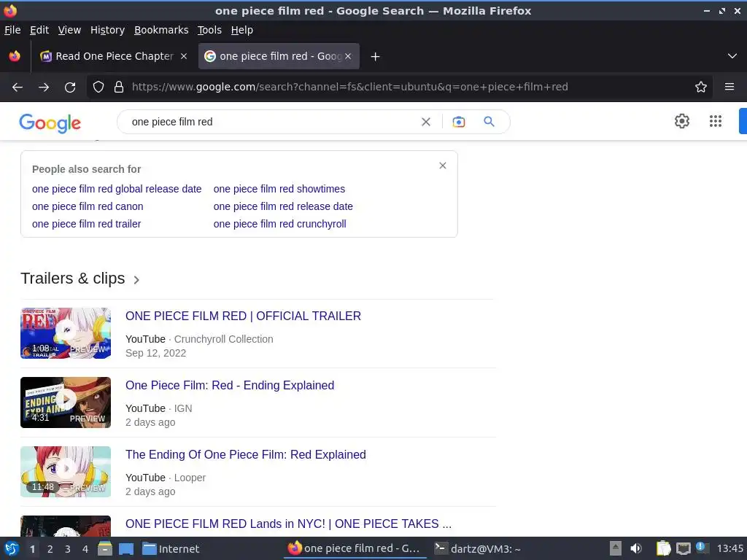The width and height of the screenshot is (747, 560).
Task: Expand the Trailers & clips section arrow
Action: pos(136,279)
